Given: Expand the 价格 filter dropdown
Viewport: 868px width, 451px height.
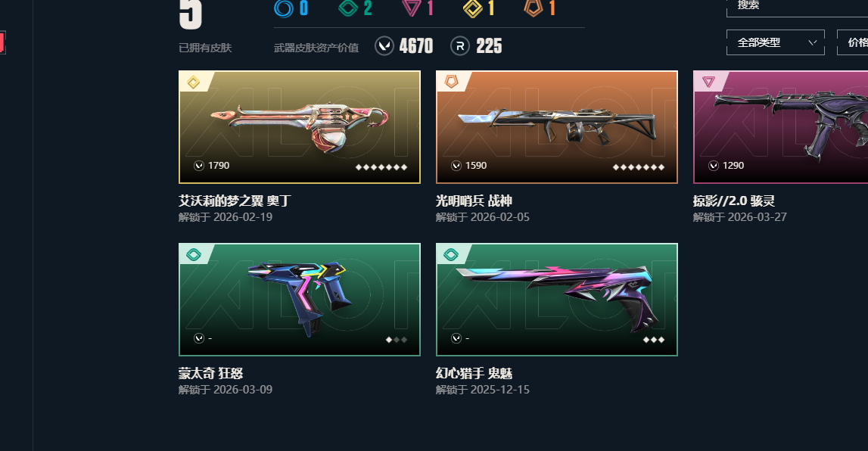Looking at the screenshot, I should pyautogui.click(x=853, y=42).
